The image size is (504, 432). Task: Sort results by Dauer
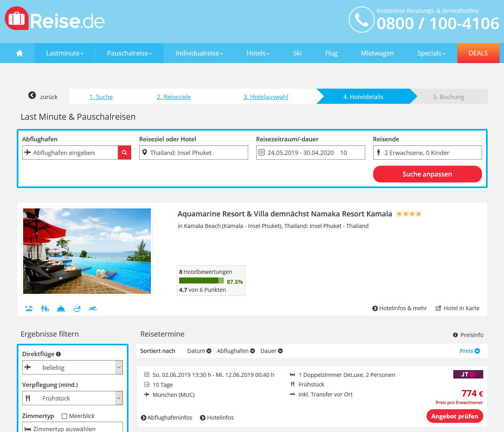tap(272, 351)
